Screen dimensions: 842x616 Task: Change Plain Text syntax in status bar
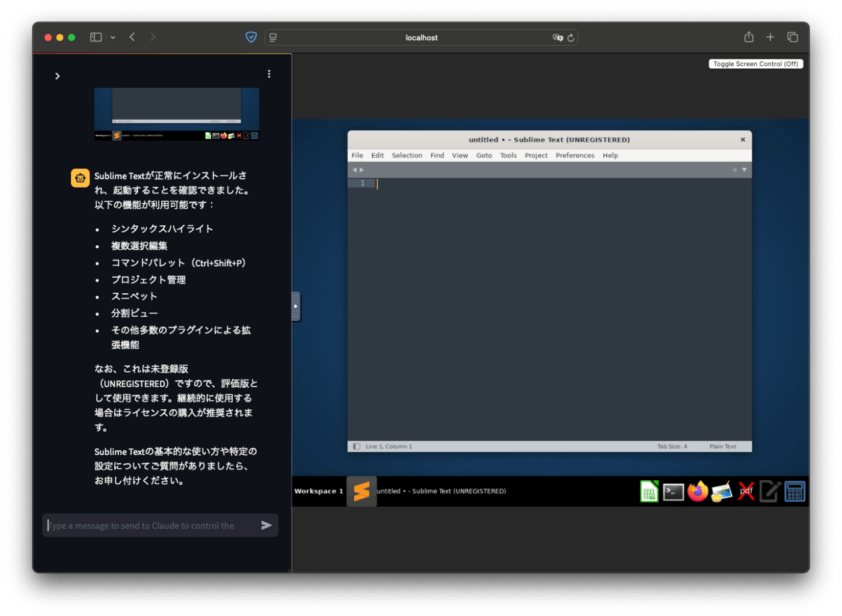(723, 447)
